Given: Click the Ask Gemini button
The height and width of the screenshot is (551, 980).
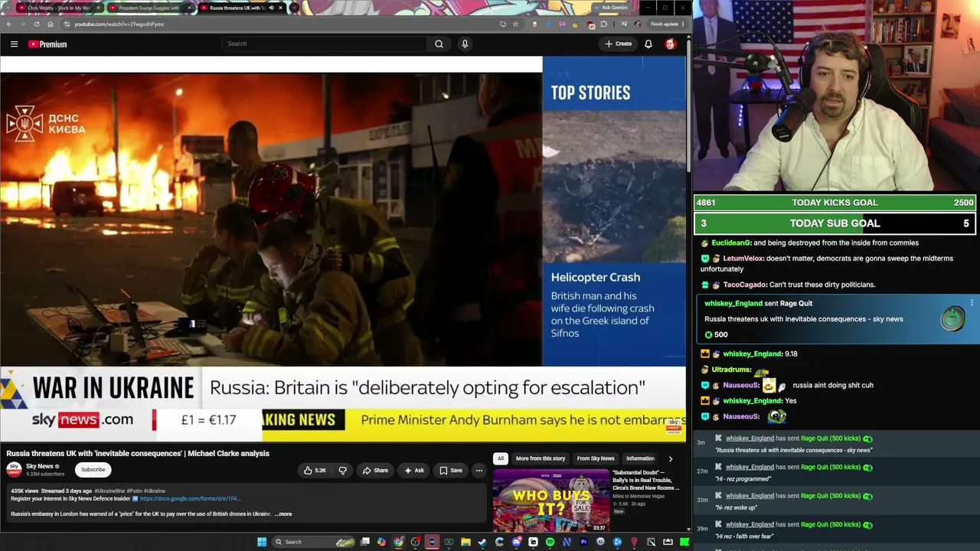Looking at the screenshot, I should coord(614,8).
